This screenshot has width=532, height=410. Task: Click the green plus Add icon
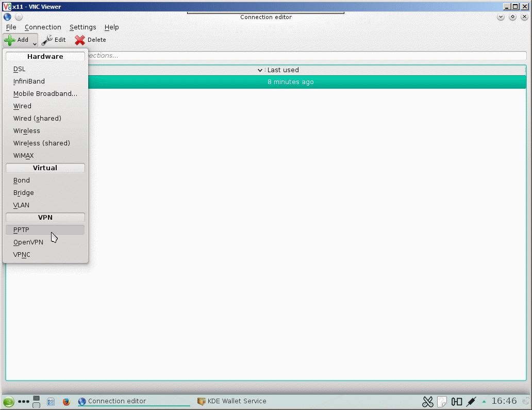point(9,40)
